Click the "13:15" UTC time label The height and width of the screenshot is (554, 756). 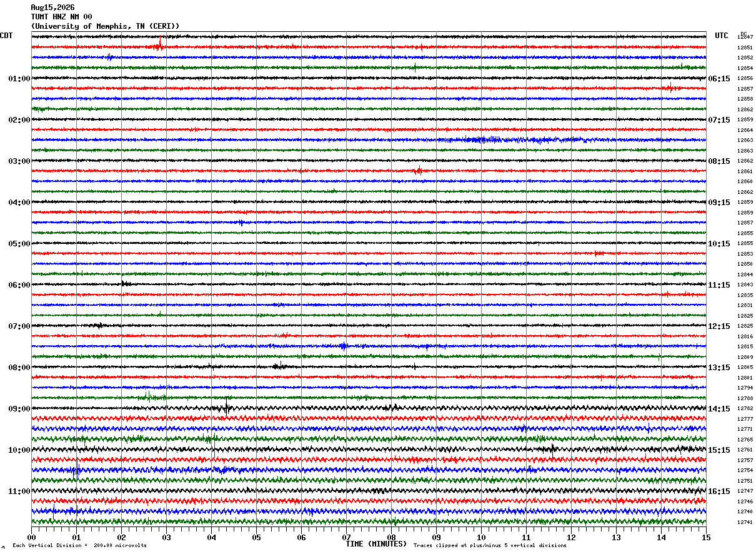[x=719, y=368]
